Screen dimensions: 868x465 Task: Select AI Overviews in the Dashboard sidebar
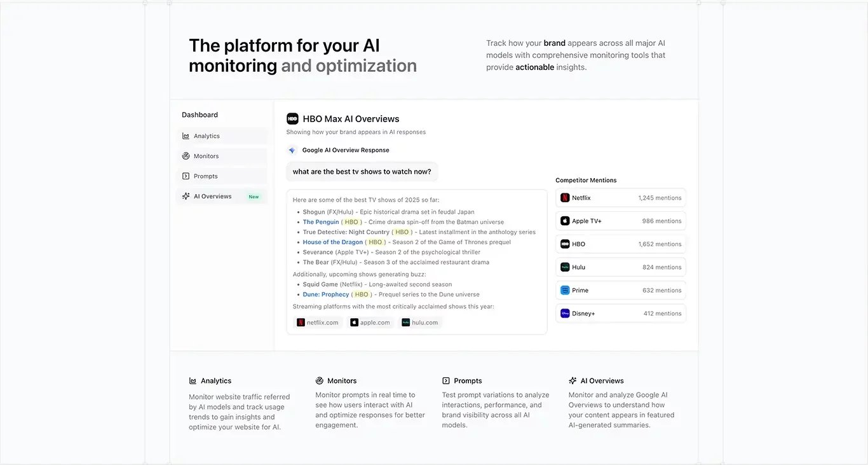coord(222,197)
